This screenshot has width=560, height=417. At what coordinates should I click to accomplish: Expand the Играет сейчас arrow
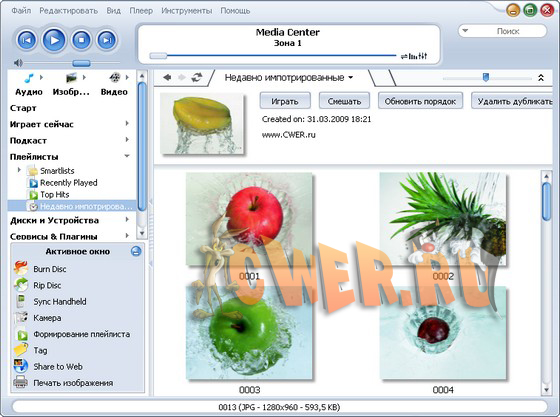click(127, 124)
